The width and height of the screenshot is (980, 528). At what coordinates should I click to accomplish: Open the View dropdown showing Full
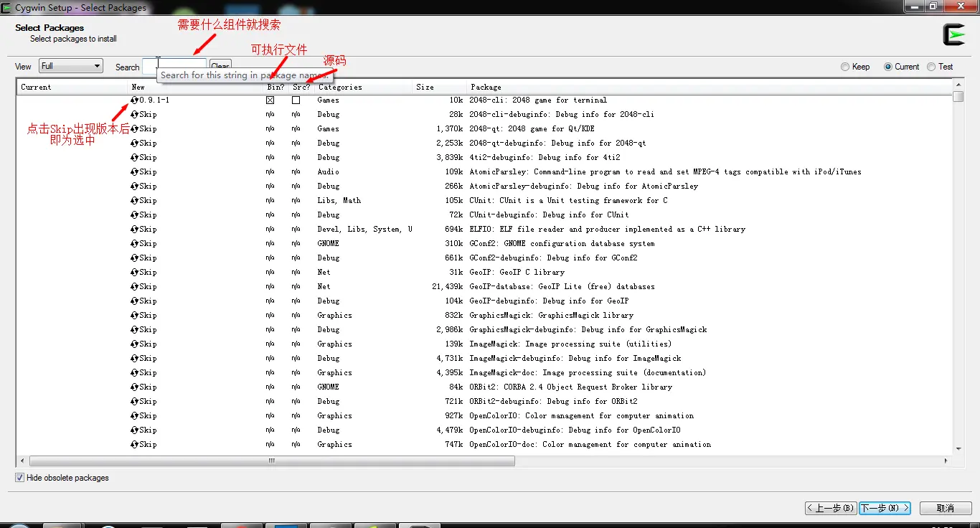click(71, 66)
